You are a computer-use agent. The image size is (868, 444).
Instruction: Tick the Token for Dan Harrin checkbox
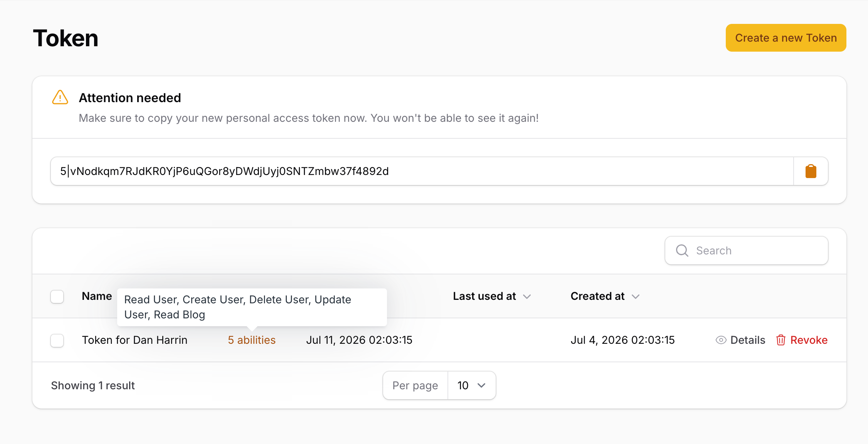[57, 340]
